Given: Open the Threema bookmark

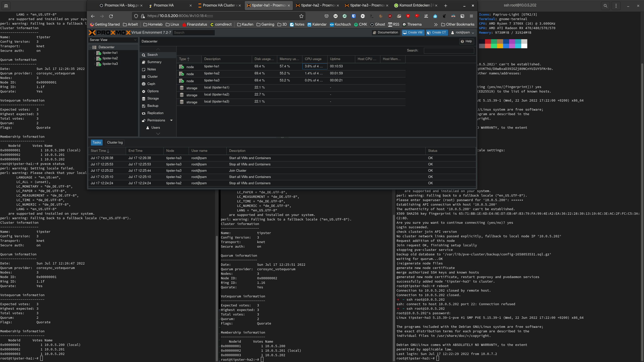Looking at the screenshot, I should (x=412, y=24).
